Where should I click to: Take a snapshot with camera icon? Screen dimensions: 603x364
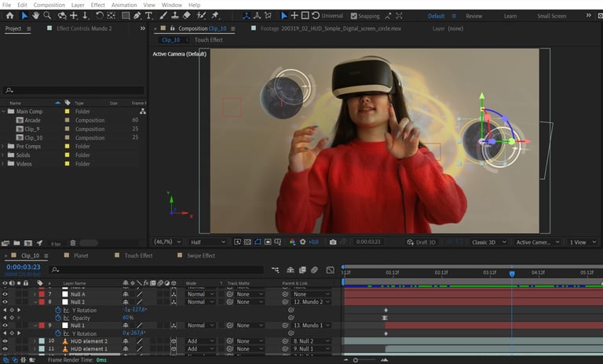(333, 242)
